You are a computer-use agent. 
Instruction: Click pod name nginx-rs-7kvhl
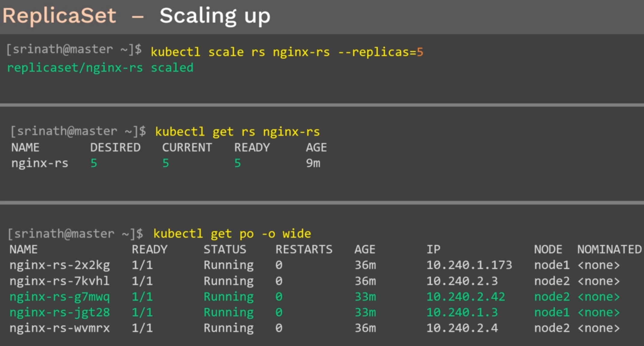pos(59,281)
